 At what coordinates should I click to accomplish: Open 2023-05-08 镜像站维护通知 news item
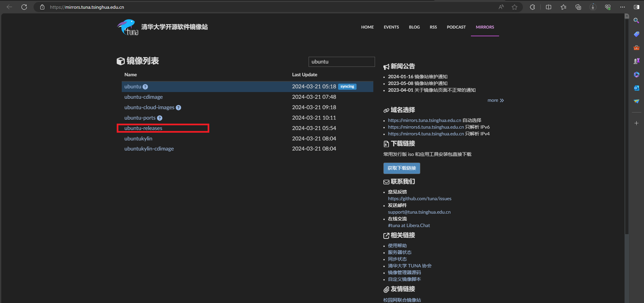[418, 83]
